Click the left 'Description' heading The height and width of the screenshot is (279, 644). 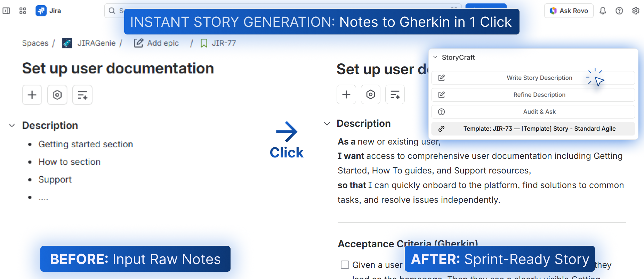pyautogui.click(x=50, y=125)
